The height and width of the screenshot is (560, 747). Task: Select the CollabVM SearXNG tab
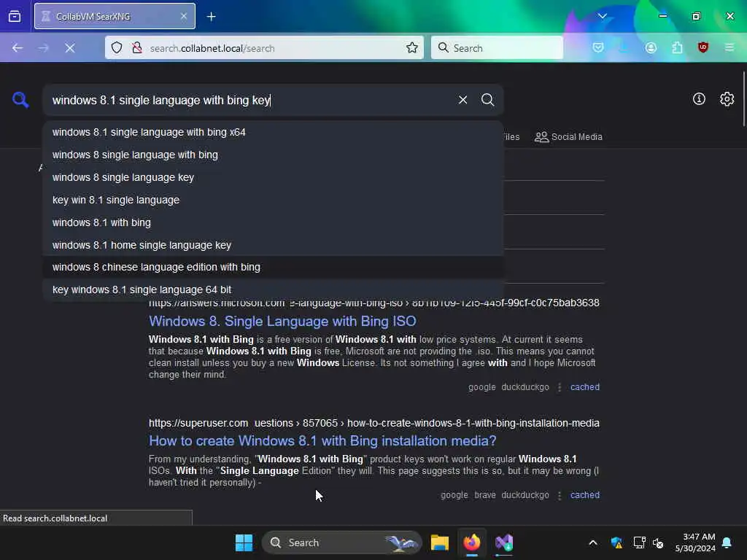click(115, 17)
